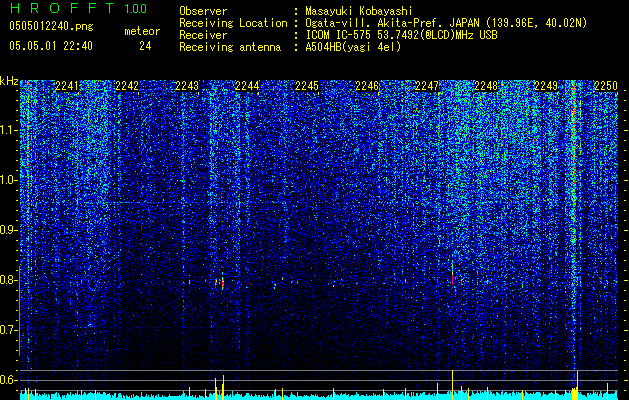Select the filename 0505012240.png
The width and height of the screenshot is (629, 400).
51,26
